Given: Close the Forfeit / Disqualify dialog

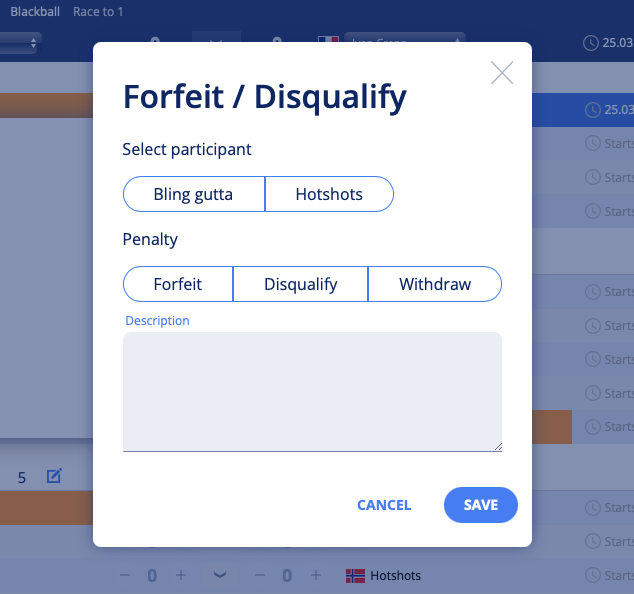Looking at the screenshot, I should pos(502,73).
